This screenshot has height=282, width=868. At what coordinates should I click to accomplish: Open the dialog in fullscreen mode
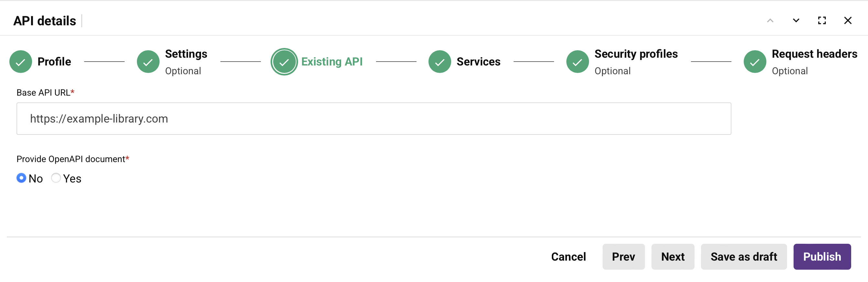pos(822,20)
